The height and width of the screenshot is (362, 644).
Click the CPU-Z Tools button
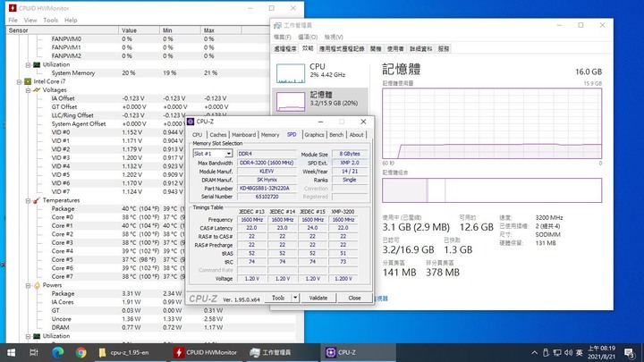click(x=278, y=298)
